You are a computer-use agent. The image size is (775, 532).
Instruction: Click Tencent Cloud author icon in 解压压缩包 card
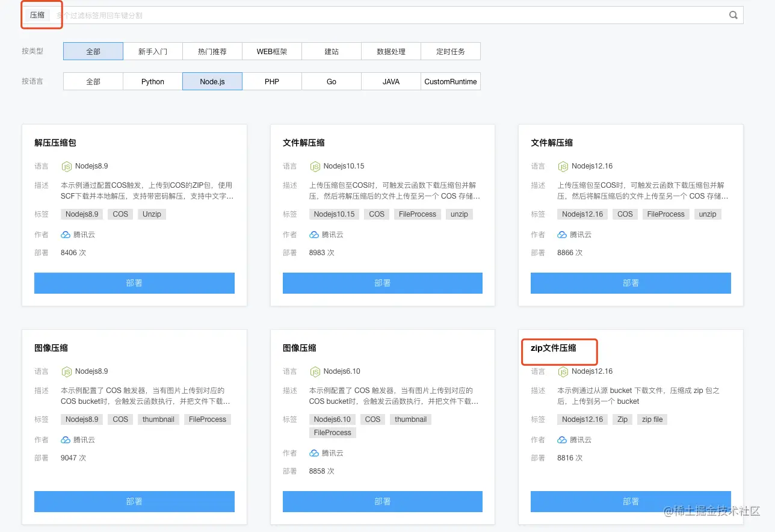[66, 235]
